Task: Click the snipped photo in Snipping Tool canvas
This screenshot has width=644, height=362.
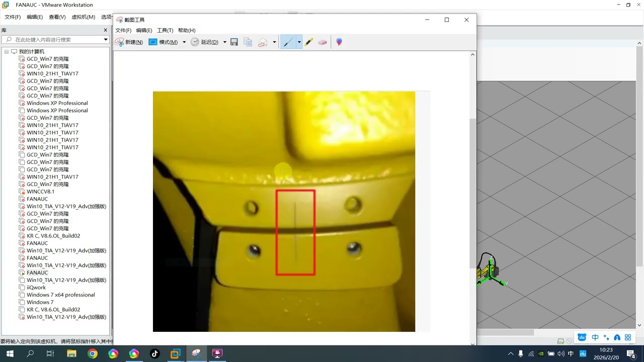Action: [x=284, y=211]
